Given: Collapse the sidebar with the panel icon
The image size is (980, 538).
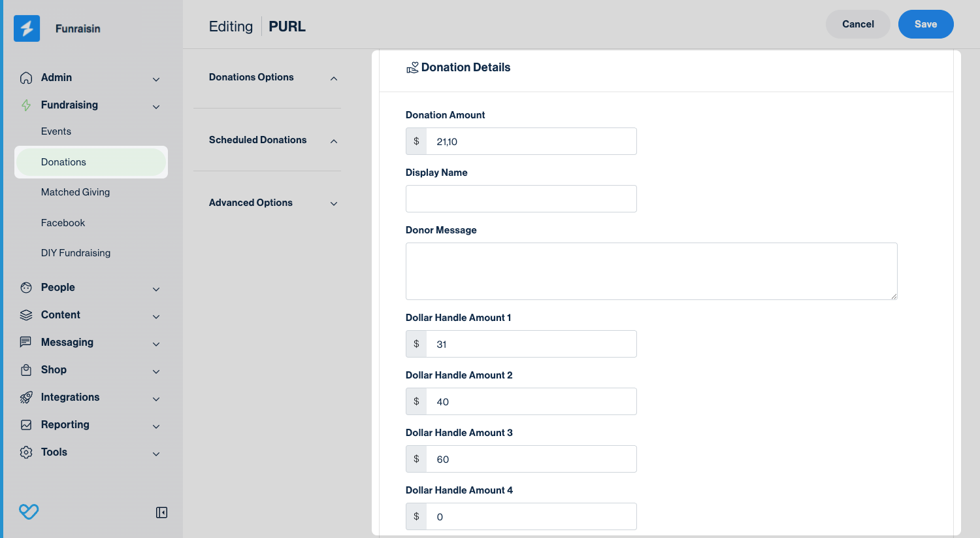Looking at the screenshot, I should (161, 513).
